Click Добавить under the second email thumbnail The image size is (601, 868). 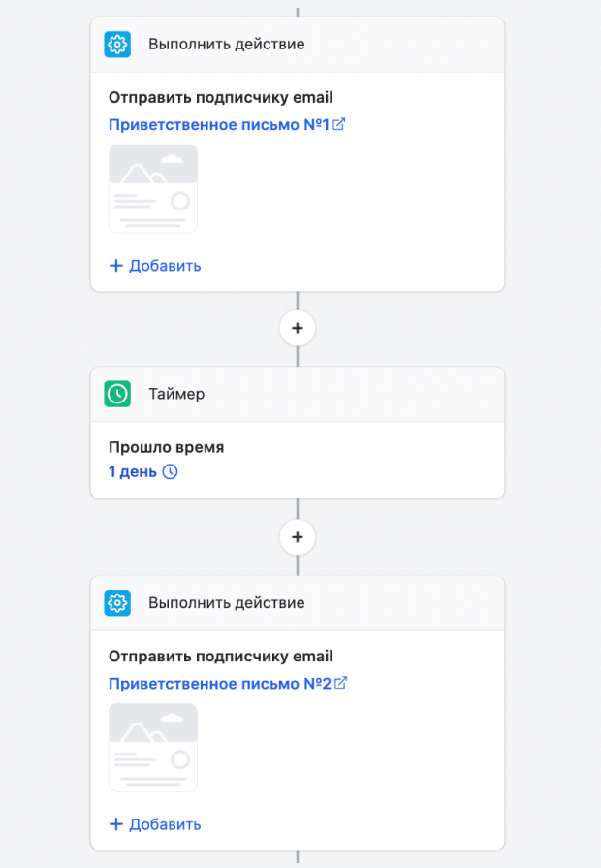(x=155, y=824)
